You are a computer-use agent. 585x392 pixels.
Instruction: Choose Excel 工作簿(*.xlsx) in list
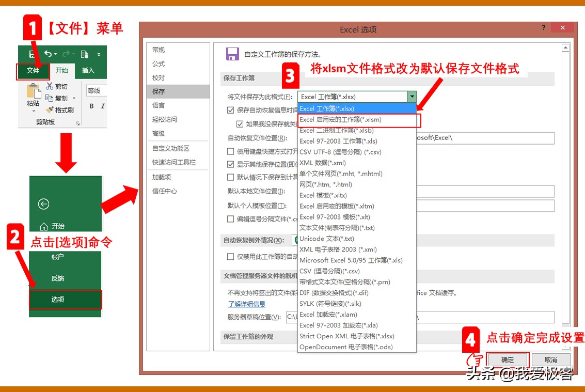tap(357, 108)
